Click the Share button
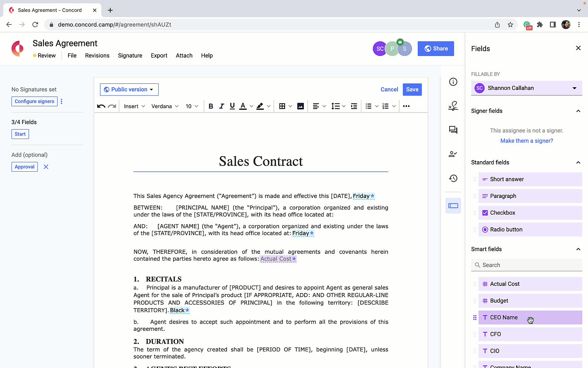Viewport: 588px width, 368px height. click(x=436, y=49)
